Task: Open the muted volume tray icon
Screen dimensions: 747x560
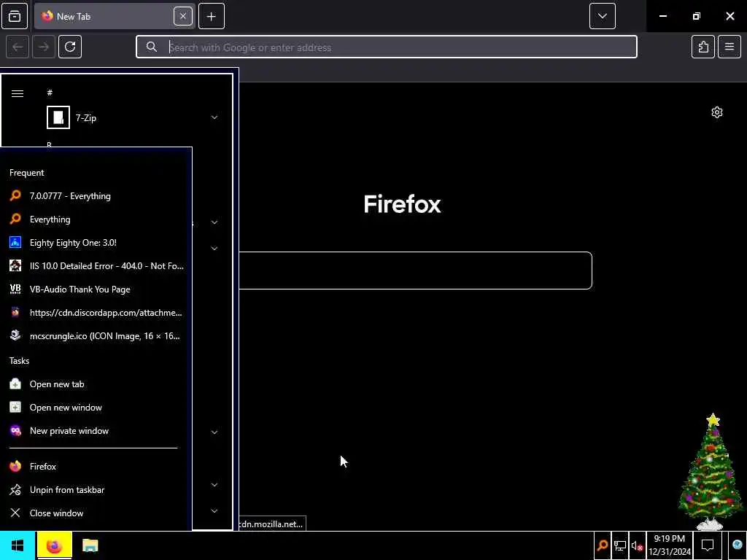Action: tap(637, 545)
